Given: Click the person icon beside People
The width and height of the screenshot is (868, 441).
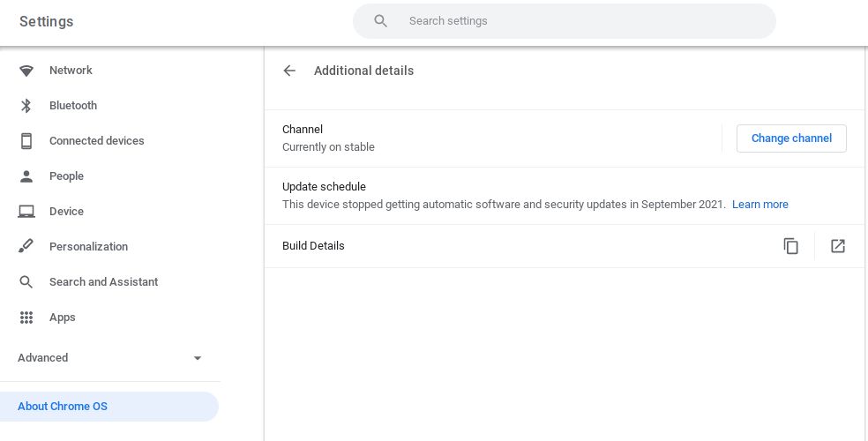Looking at the screenshot, I should 26,176.
